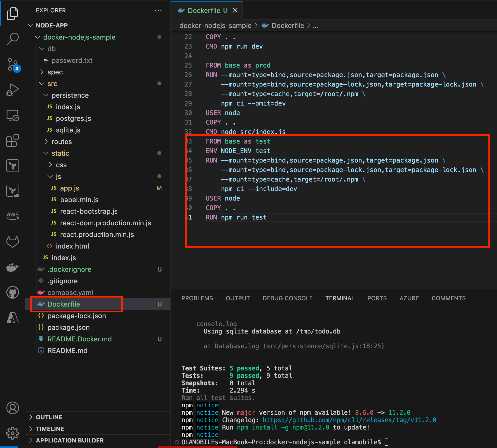Open the Terraform Cloud extension icon
Viewport: 497px width, 448px height.
pyautogui.click(x=12, y=191)
